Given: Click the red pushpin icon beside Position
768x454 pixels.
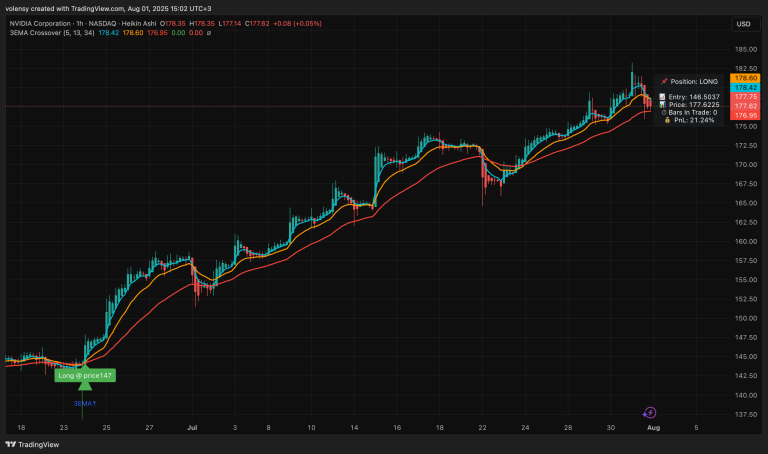Looking at the screenshot, I should point(664,81).
